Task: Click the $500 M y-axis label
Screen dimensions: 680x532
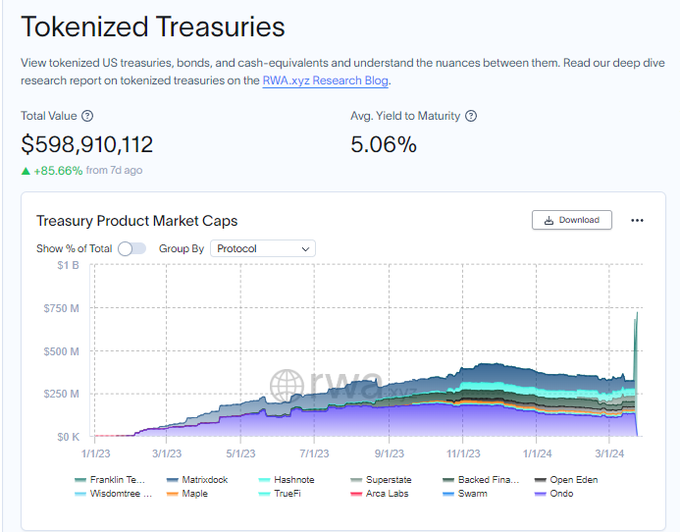Action: point(61,351)
